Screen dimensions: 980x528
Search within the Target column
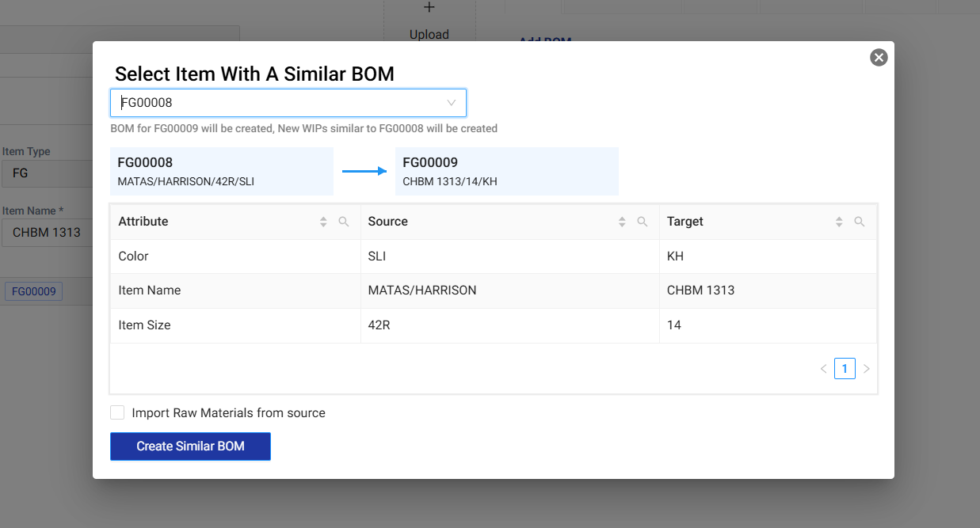tap(860, 222)
